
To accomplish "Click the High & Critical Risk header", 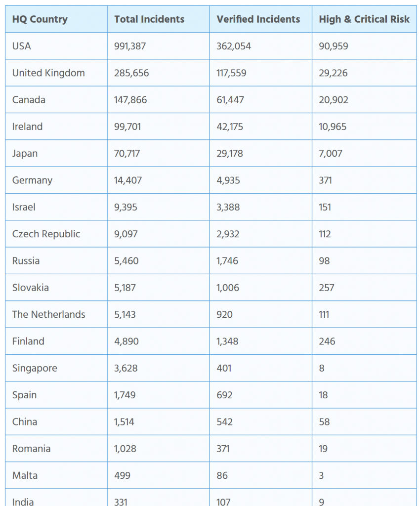I will tap(364, 19).
